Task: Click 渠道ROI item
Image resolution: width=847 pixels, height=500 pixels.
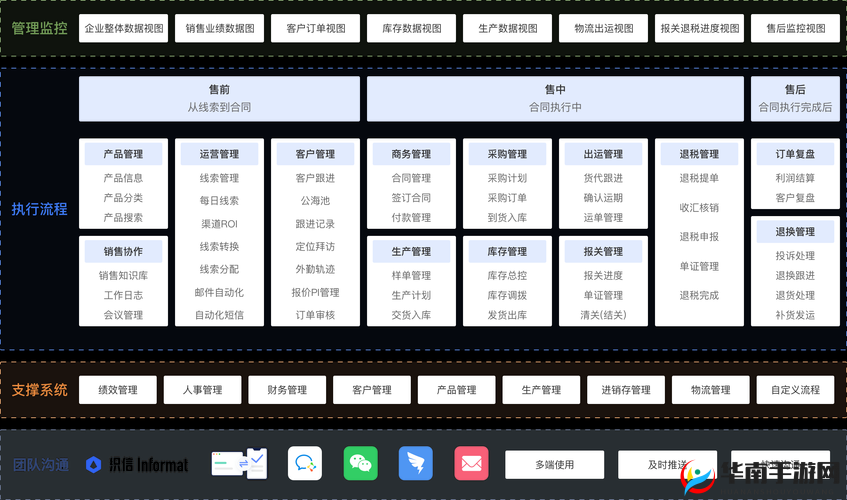Action: 219,224
